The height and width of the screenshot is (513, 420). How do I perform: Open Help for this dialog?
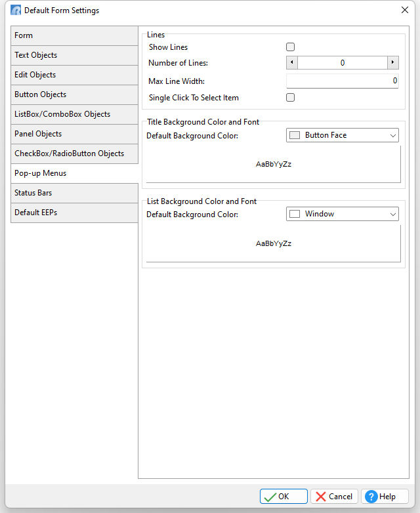click(x=385, y=497)
